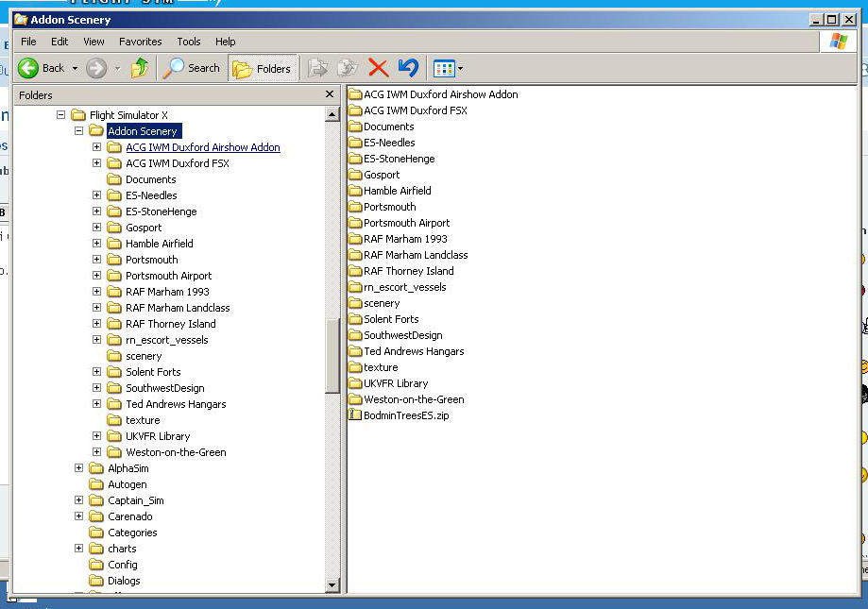Image resolution: width=868 pixels, height=609 pixels.
Task: Click RAF Marham Landclass folder icon in file list
Action: point(354,255)
